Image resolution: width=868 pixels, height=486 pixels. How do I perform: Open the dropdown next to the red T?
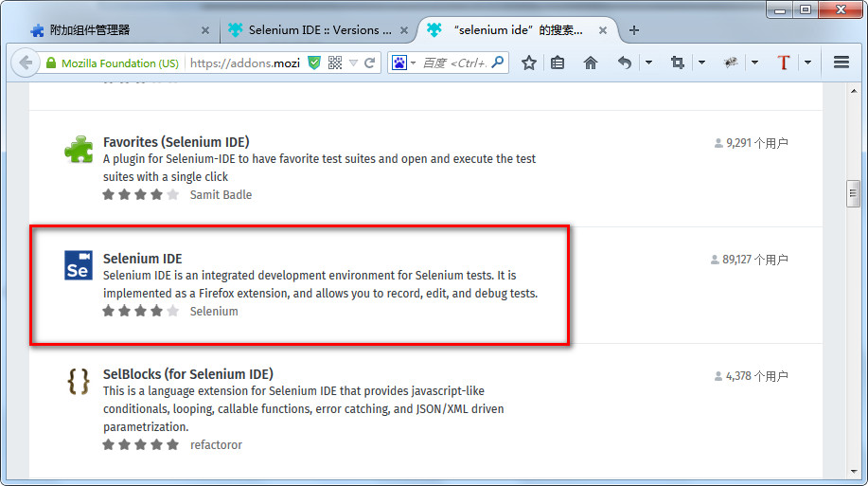tap(807, 63)
